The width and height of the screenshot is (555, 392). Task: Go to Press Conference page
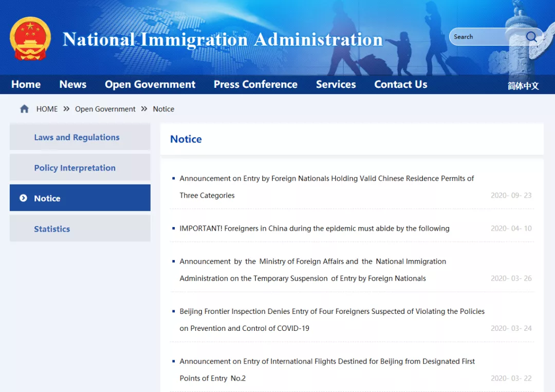[255, 85]
